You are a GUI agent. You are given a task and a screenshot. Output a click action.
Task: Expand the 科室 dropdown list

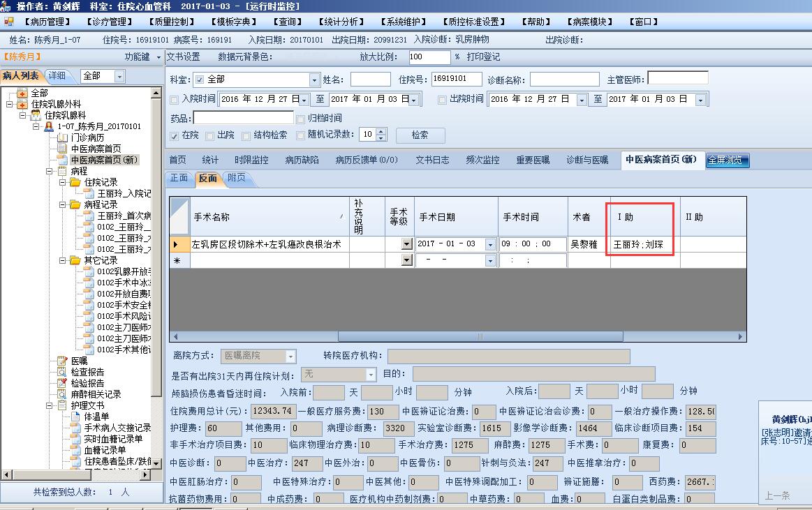(314, 80)
